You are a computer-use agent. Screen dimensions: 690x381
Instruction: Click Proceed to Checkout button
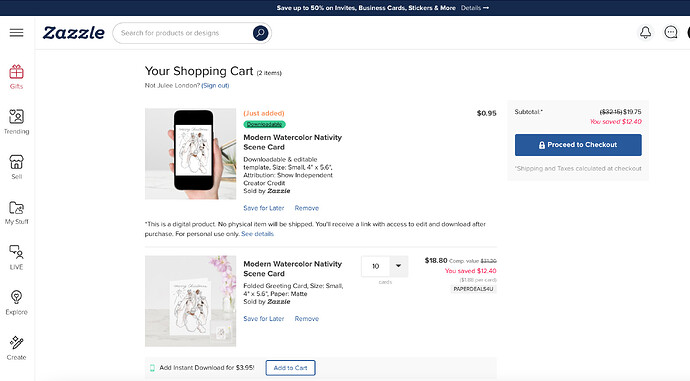tap(578, 145)
